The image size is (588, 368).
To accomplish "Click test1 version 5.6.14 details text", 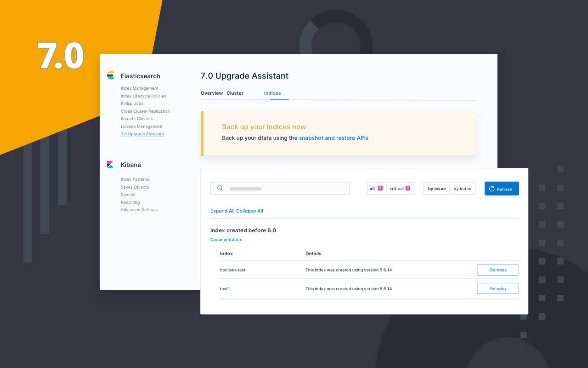I will coord(349,289).
